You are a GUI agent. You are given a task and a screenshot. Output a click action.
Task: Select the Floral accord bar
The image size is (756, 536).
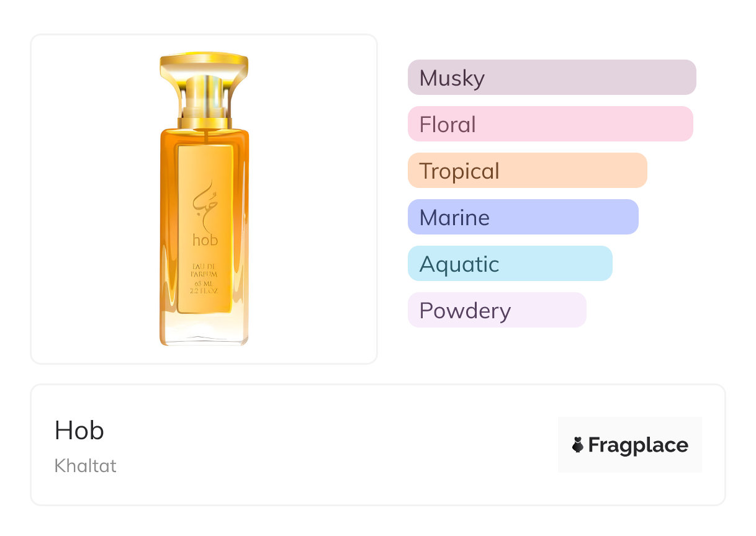(x=550, y=124)
